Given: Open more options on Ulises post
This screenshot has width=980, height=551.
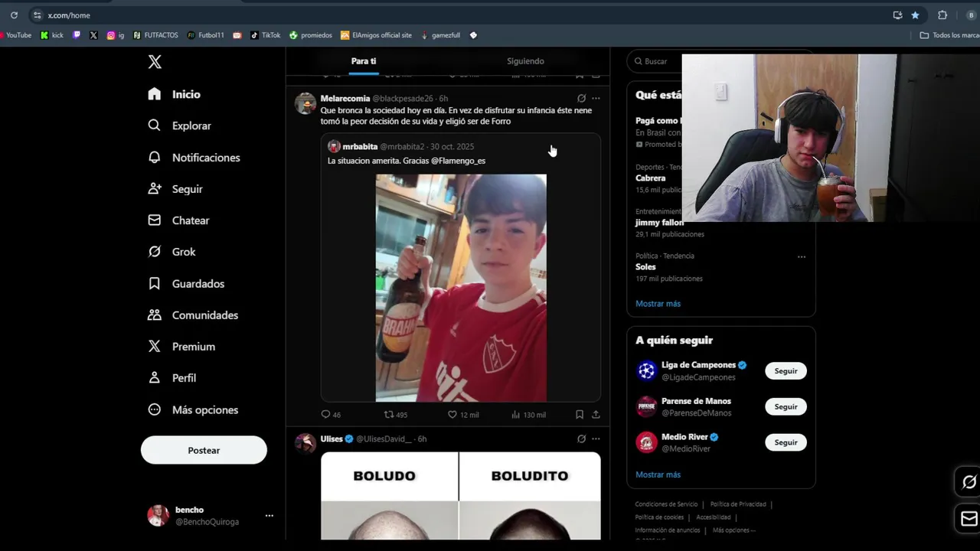Looking at the screenshot, I should coord(596,439).
